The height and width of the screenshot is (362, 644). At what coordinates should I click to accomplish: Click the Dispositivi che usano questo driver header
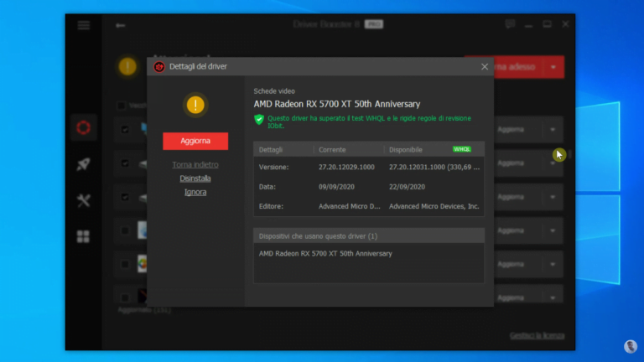click(369, 236)
